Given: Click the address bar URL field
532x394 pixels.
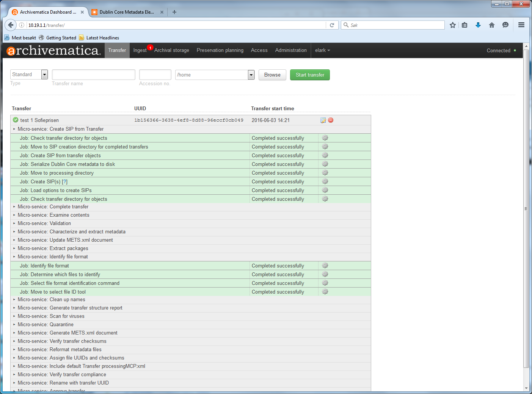Looking at the screenshot, I should point(174,25).
